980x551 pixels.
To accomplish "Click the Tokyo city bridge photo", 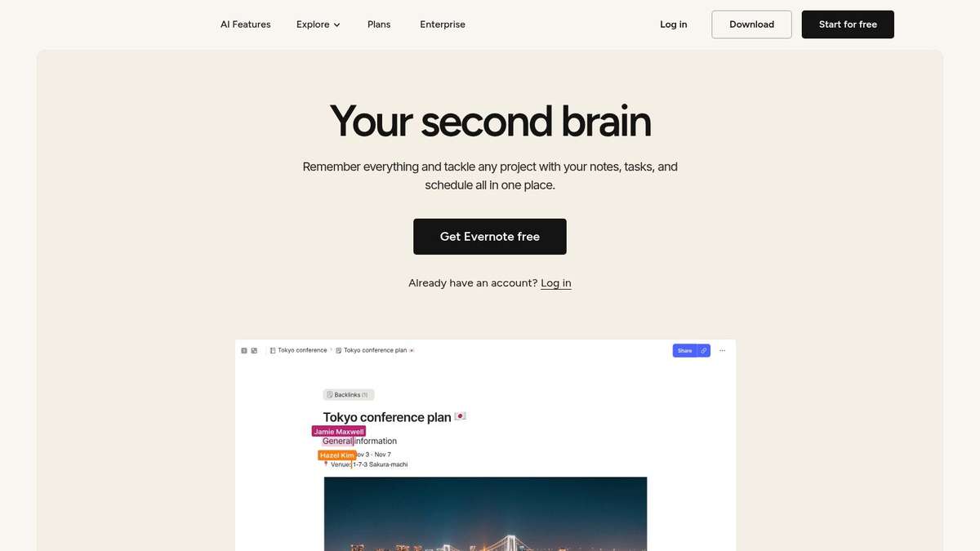I will [485, 513].
